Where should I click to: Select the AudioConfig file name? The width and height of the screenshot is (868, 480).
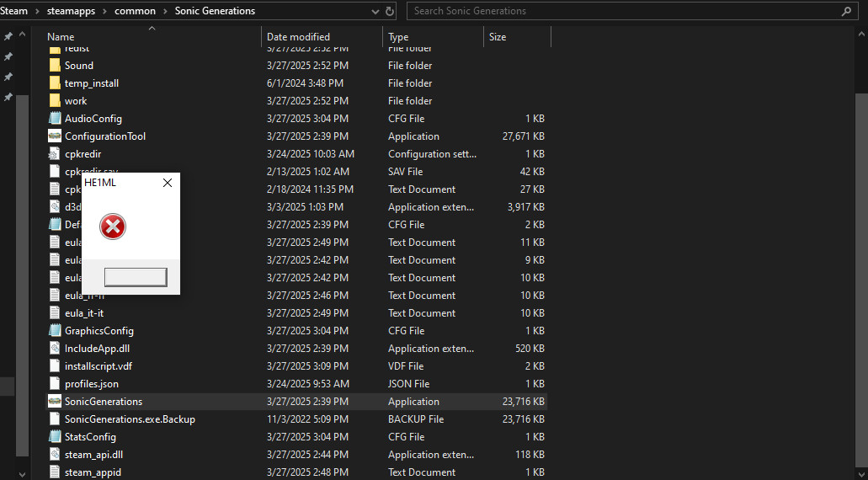93,119
